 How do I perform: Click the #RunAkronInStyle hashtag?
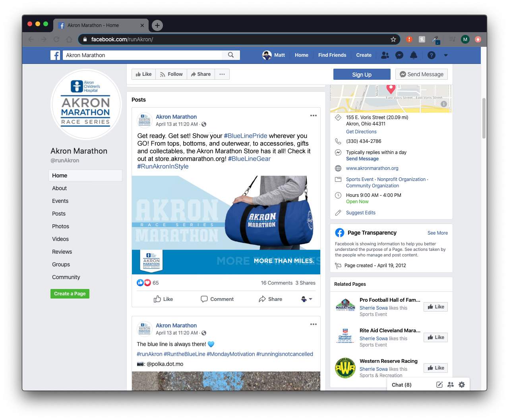coord(163,166)
